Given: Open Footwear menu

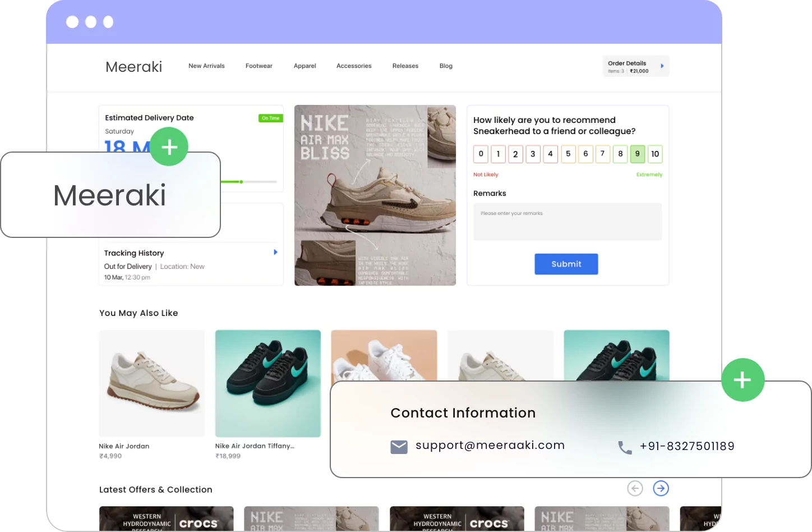Looking at the screenshot, I should (x=259, y=66).
